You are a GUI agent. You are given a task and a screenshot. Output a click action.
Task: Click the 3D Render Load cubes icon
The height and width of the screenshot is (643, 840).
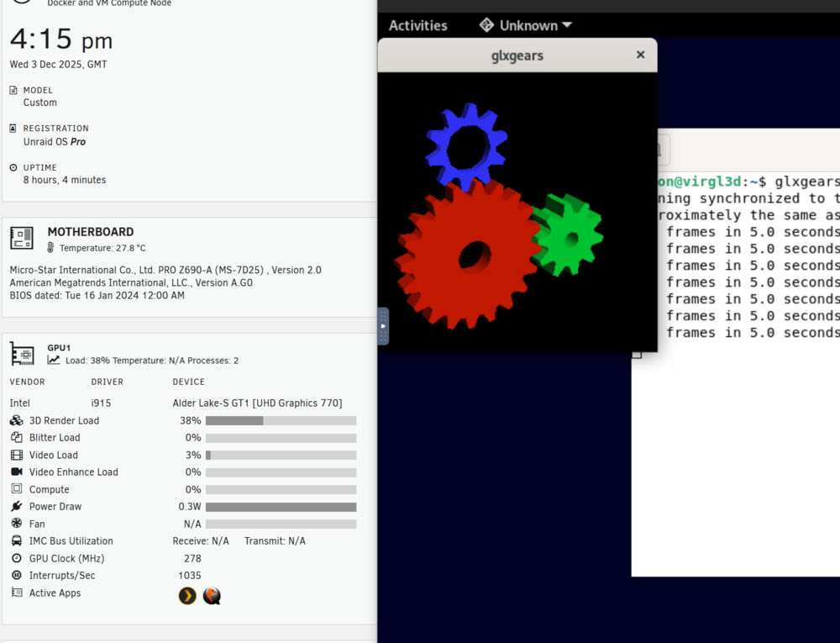coord(17,420)
